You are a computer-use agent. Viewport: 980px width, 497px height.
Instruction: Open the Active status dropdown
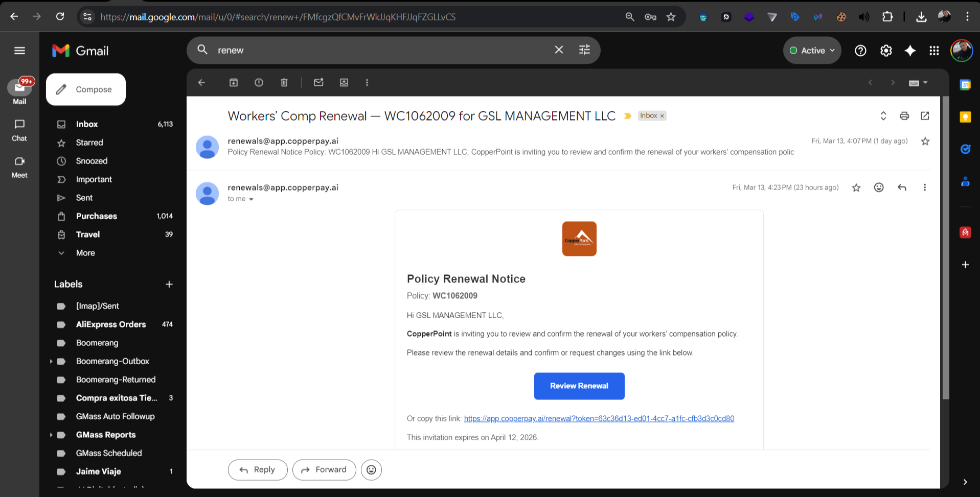812,51
